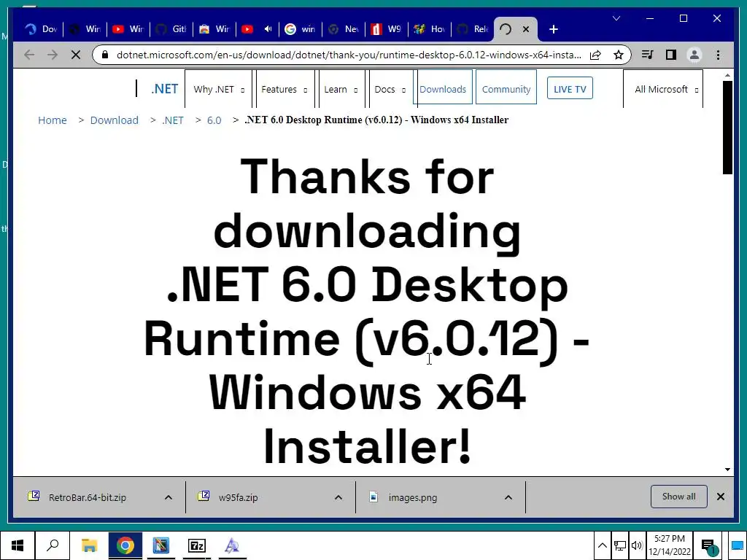This screenshot has height=560, width=747.
Task: Open the Community nav link
Action: (x=506, y=89)
